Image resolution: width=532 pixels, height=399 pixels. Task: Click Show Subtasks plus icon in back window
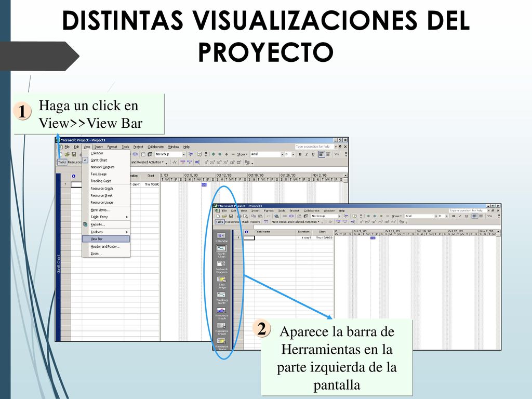point(227,154)
